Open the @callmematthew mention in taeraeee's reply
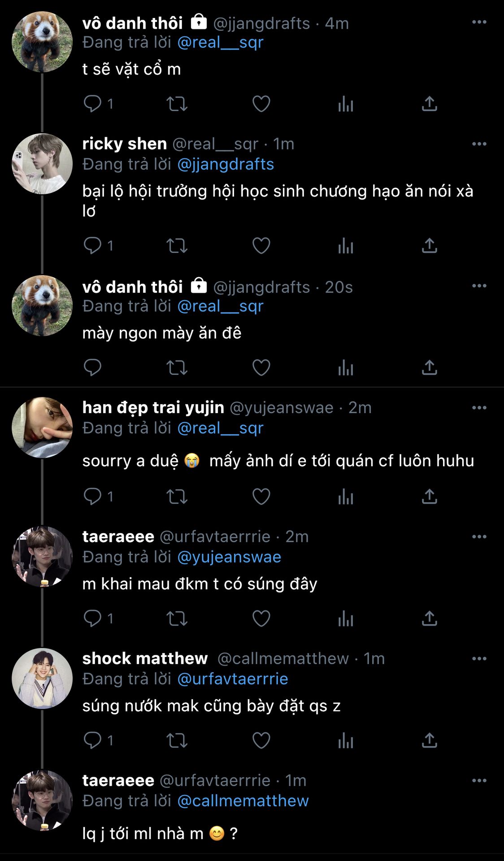Screen dimensions: 504x861 [243, 801]
